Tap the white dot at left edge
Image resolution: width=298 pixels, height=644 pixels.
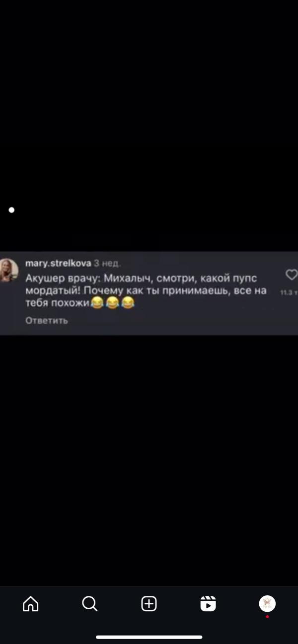[x=11, y=210]
